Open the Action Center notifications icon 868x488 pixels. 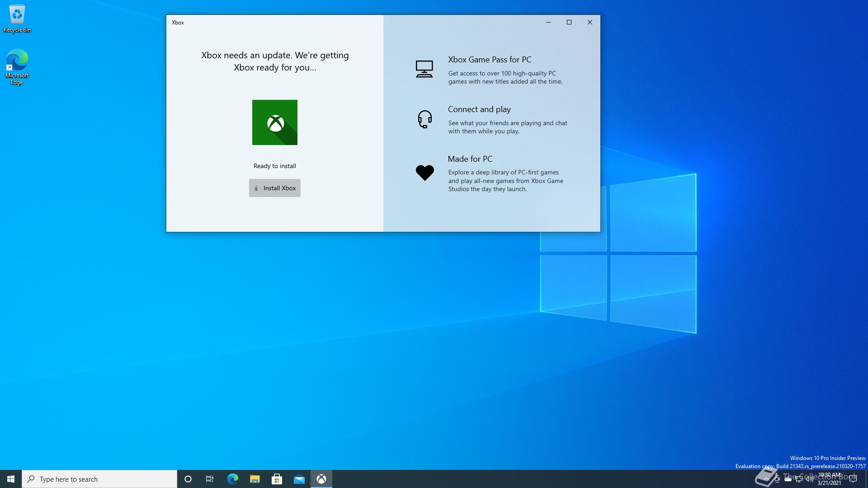pyautogui.click(x=853, y=479)
